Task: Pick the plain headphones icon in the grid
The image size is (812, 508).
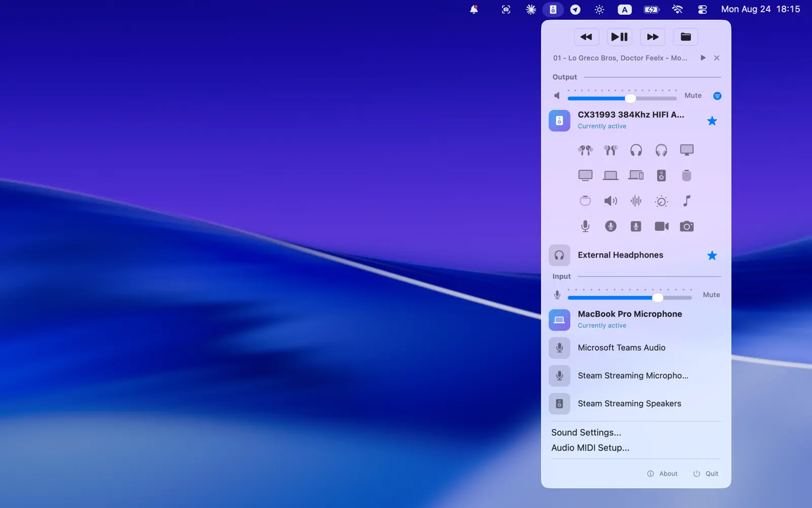Action: (x=636, y=150)
